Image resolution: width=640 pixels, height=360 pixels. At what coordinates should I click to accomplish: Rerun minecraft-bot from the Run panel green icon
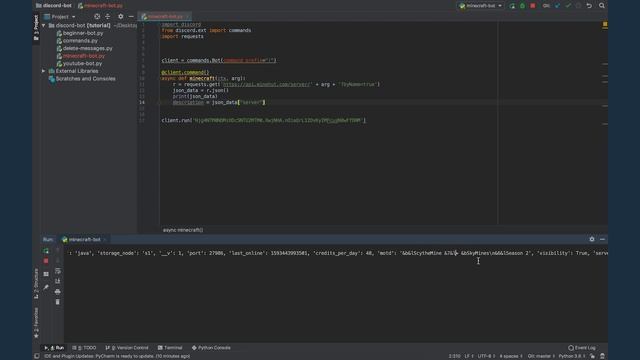pyautogui.click(x=46, y=251)
